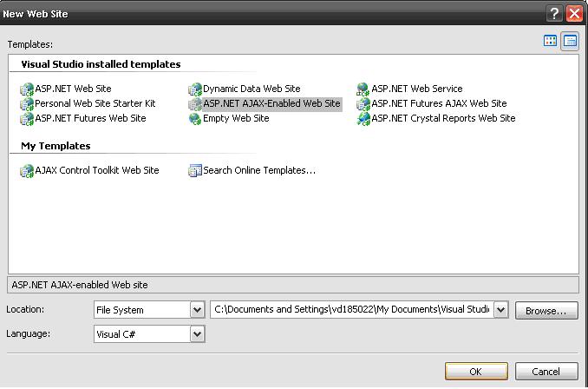Click the Empty Web Site globe icon

coord(195,119)
